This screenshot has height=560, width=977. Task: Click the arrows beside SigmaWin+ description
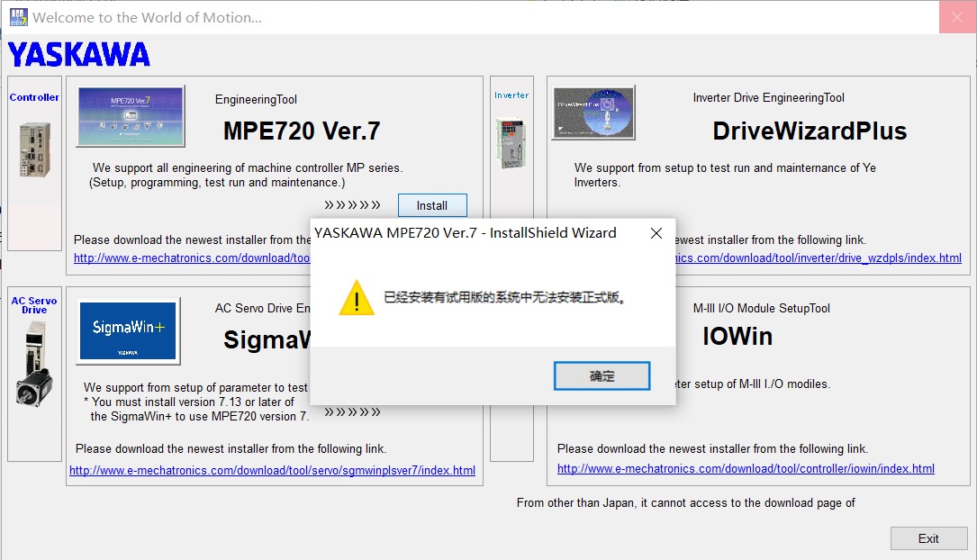(x=352, y=412)
